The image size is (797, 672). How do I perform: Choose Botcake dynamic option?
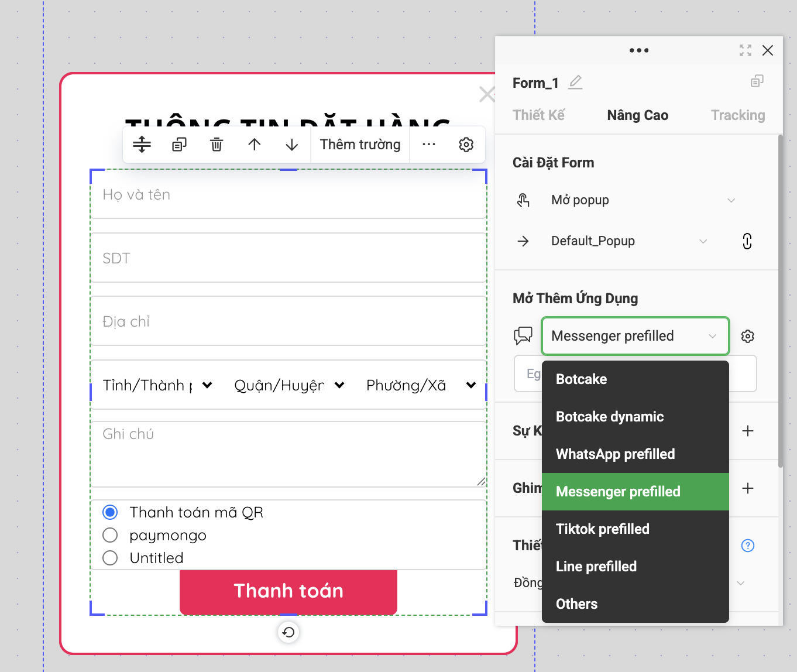(x=635, y=417)
